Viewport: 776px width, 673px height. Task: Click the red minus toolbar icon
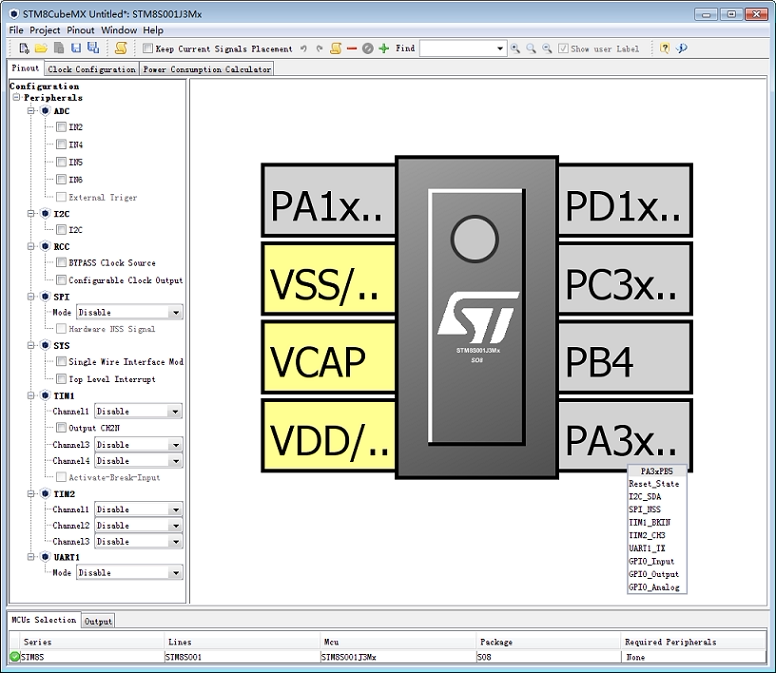click(352, 48)
